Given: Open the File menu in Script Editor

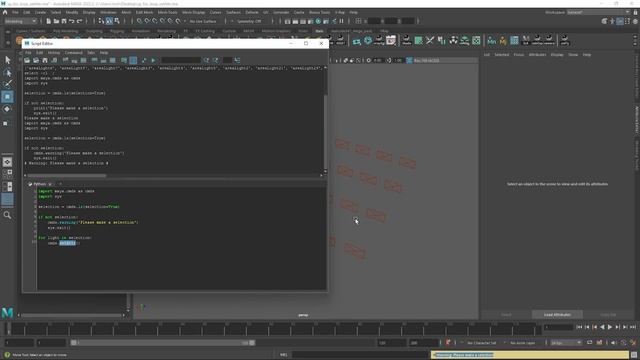Looking at the screenshot, I should pyautogui.click(x=28, y=53).
